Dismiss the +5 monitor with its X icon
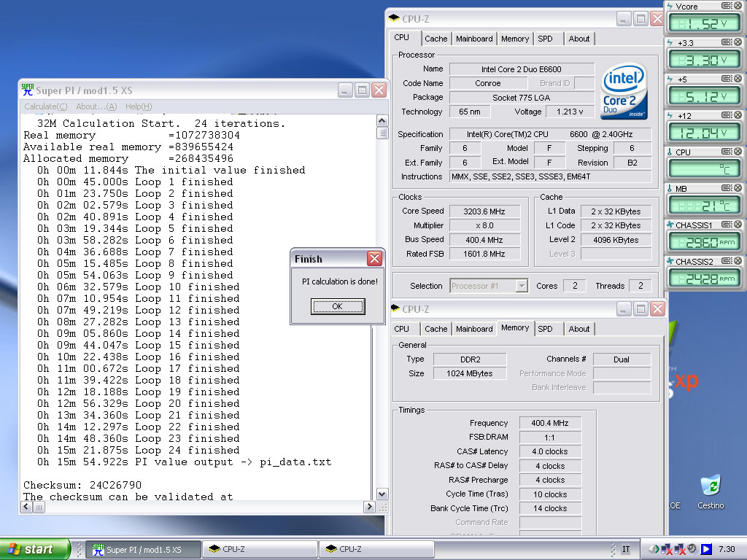Viewport: 747px width, 560px height. [738, 79]
